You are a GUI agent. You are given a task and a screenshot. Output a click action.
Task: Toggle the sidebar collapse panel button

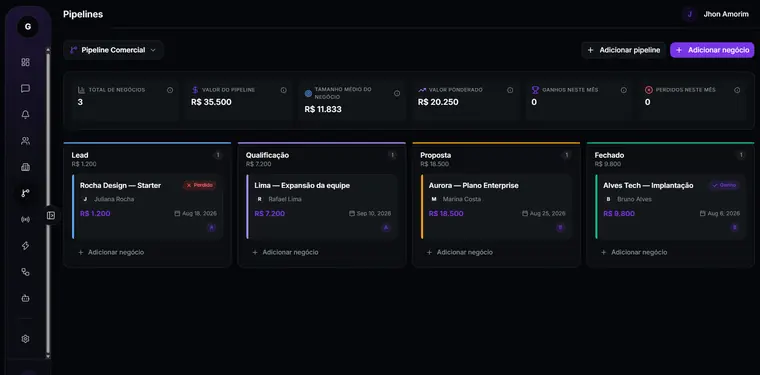pyautogui.click(x=51, y=215)
